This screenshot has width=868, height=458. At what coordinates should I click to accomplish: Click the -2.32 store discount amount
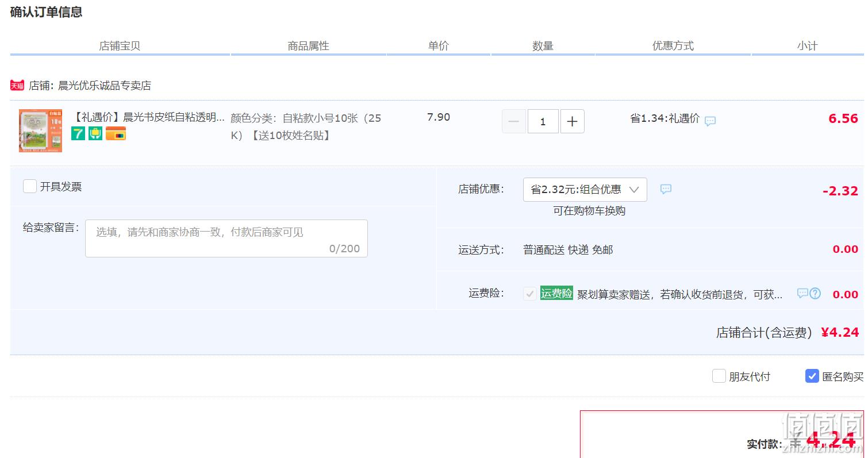pyautogui.click(x=840, y=191)
